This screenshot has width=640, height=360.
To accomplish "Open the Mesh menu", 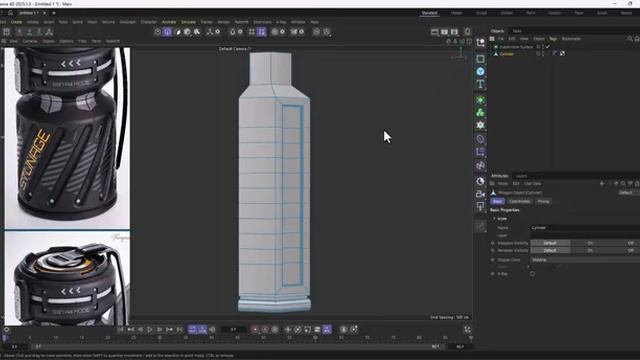I will pyautogui.click(x=92, y=22).
